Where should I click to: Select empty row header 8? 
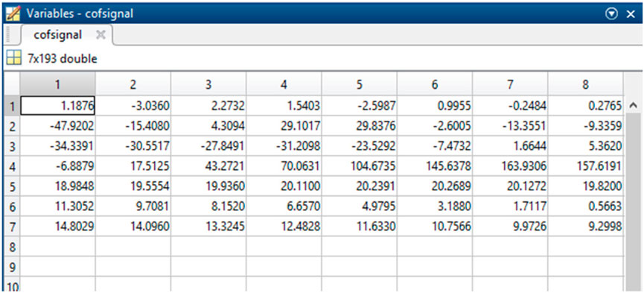click(12, 247)
